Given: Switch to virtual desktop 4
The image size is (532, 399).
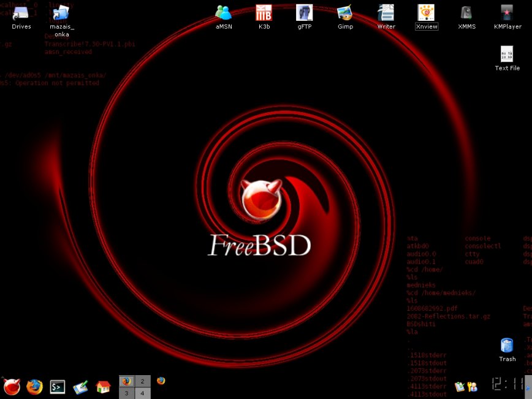Looking at the screenshot, I should point(142,393).
